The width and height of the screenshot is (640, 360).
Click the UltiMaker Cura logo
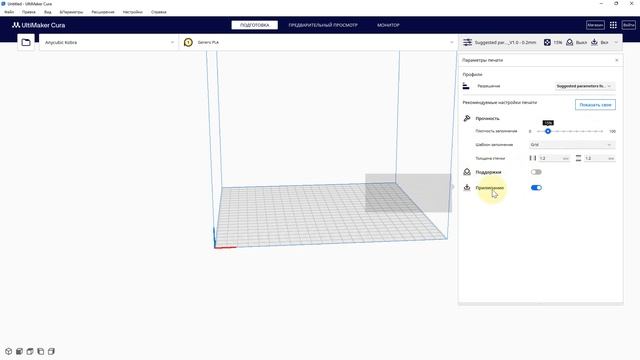point(38,25)
